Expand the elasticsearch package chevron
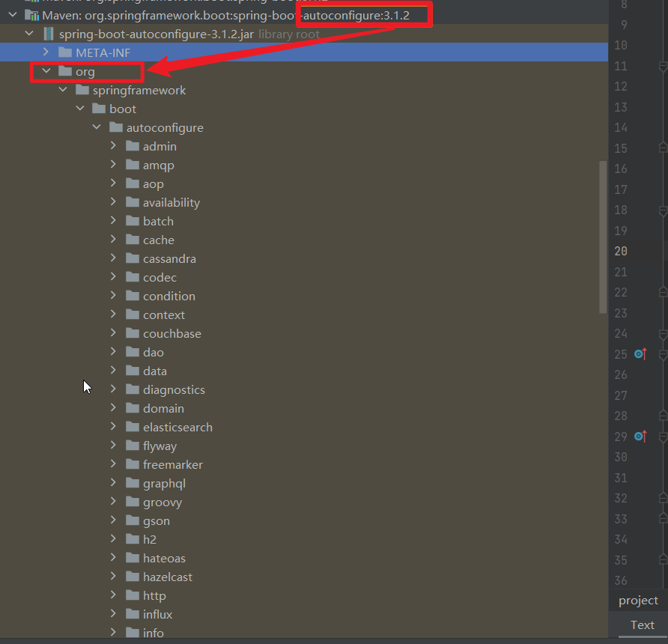Image resolution: width=668 pixels, height=644 pixels. click(113, 426)
